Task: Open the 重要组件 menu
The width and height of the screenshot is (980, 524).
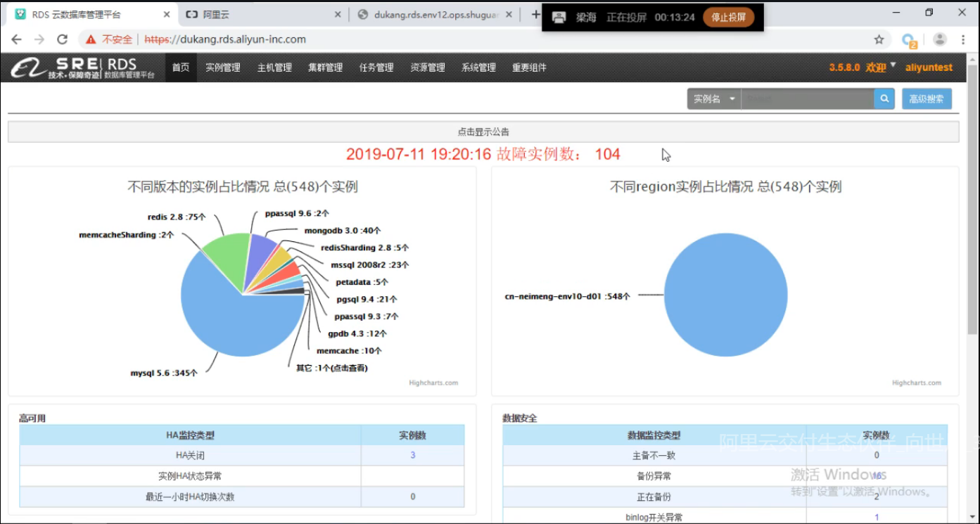Action: pyautogui.click(x=529, y=68)
